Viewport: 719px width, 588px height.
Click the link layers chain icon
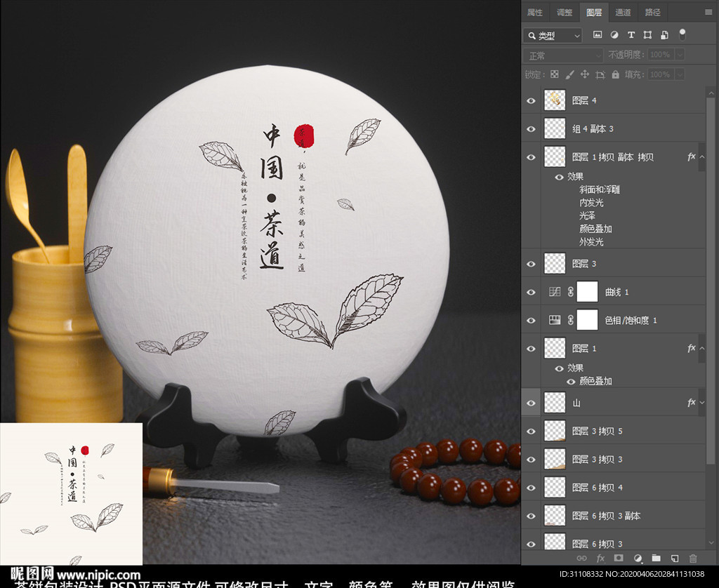581,559
